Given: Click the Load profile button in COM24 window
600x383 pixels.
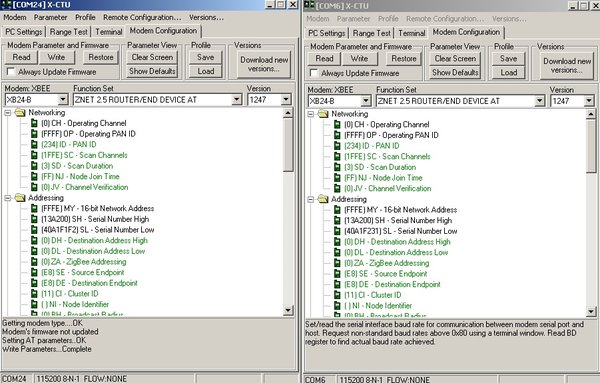Looking at the screenshot, I should [x=205, y=72].
